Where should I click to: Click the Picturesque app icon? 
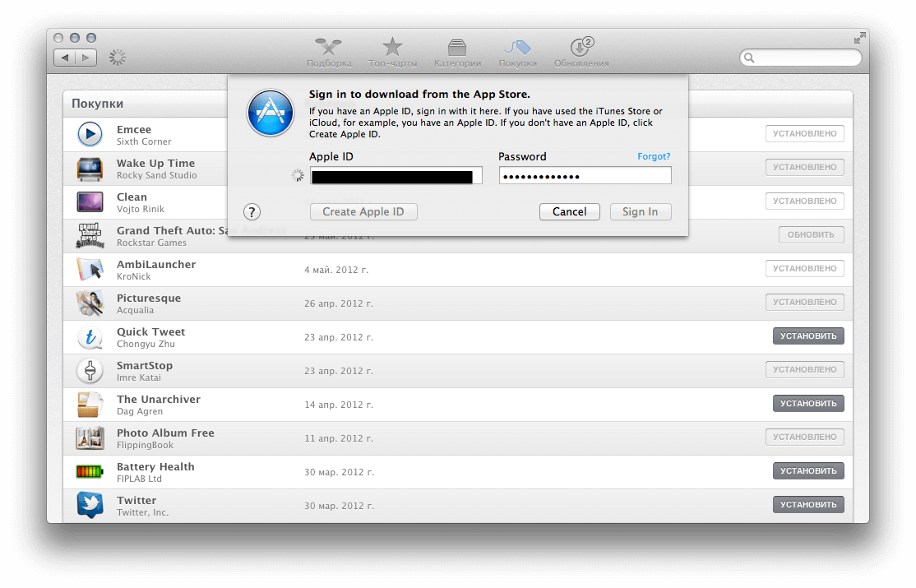(x=90, y=303)
